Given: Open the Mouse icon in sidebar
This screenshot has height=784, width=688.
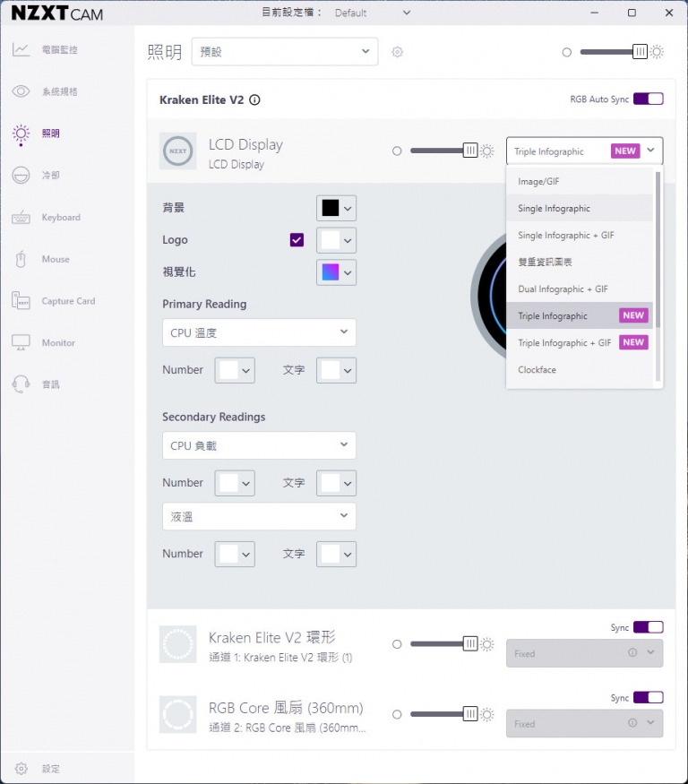Looking at the screenshot, I should click(21, 259).
